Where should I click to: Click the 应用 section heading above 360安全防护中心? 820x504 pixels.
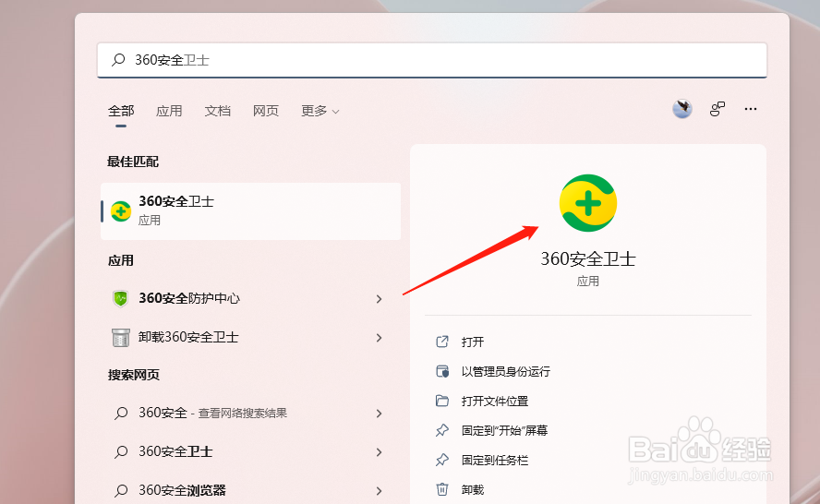[x=120, y=260]
